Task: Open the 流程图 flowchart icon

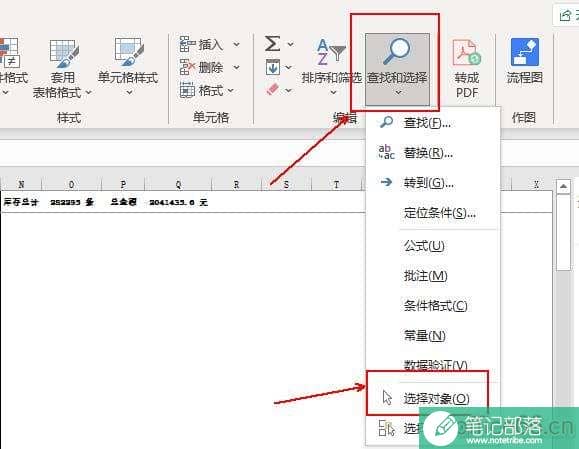Action: (525, 52)
